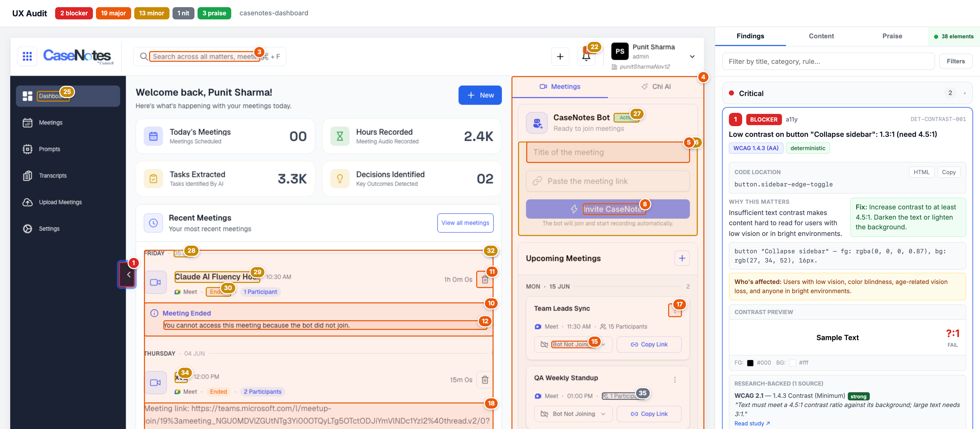
Task: Focus the Filter by title, category field
Action: click(828, 61)
